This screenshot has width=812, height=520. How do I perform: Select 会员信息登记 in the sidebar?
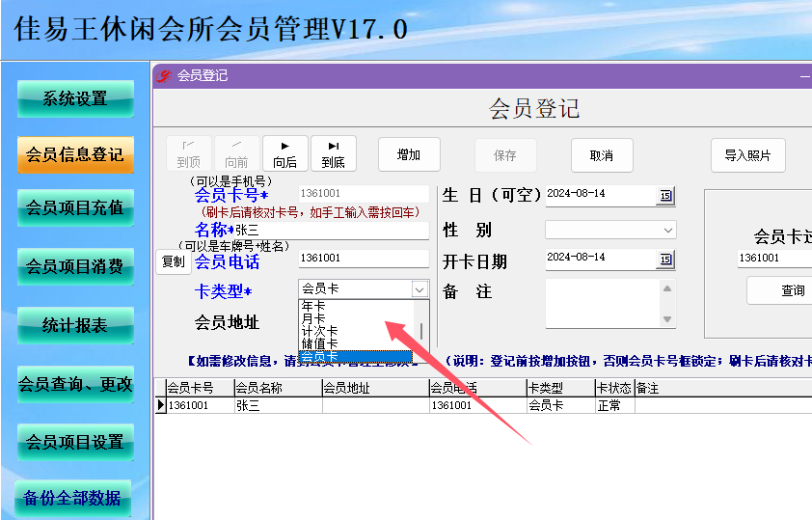coord(75,154)
